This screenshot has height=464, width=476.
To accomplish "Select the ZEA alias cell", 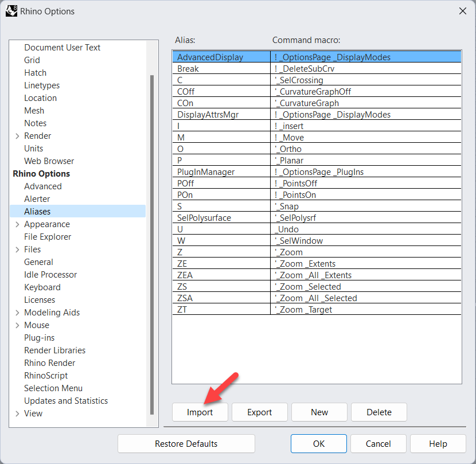I will (221, 275).
